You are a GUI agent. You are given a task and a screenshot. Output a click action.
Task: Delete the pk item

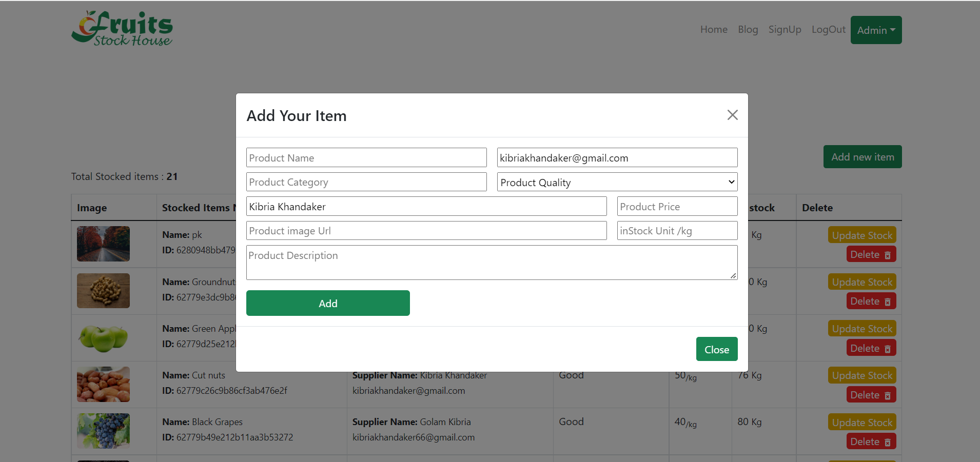click(871, 254)
